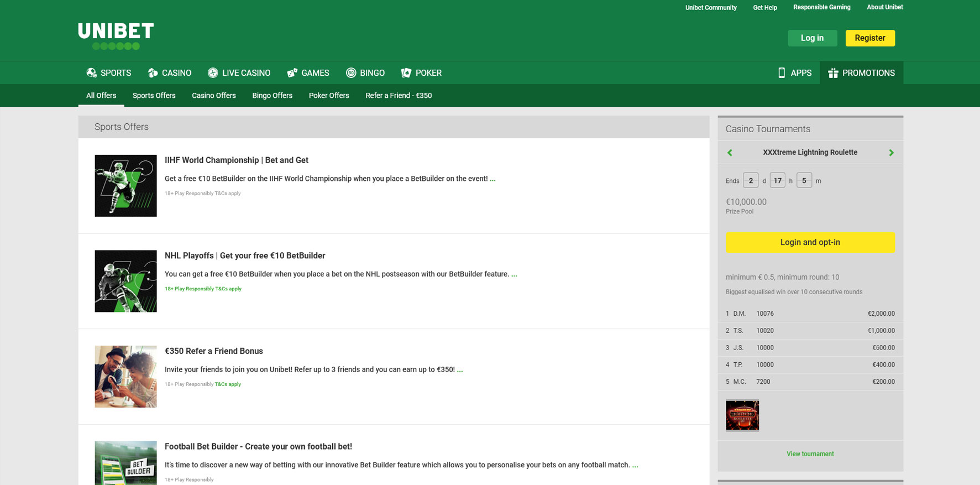Open the Apps menu item
Screen dimensions: 980x485
tap(795, 73)
